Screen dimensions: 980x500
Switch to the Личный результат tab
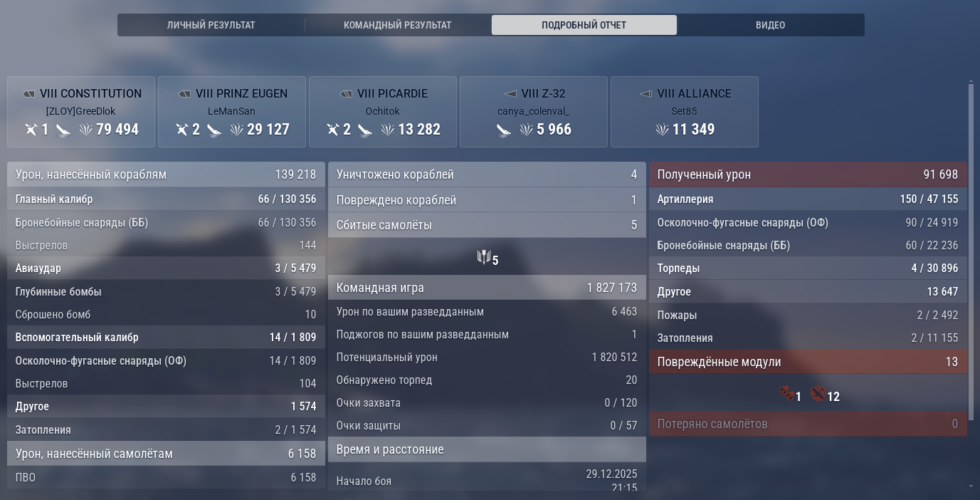[211, 25]
